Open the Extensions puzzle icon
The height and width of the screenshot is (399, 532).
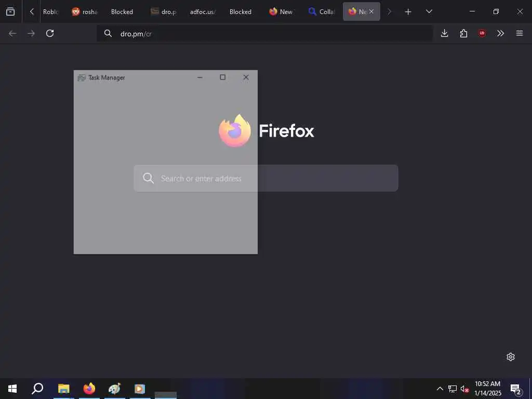(463, 33)
